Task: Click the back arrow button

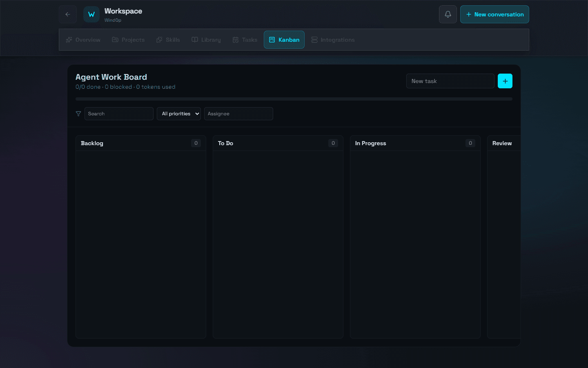Action: 68,14
